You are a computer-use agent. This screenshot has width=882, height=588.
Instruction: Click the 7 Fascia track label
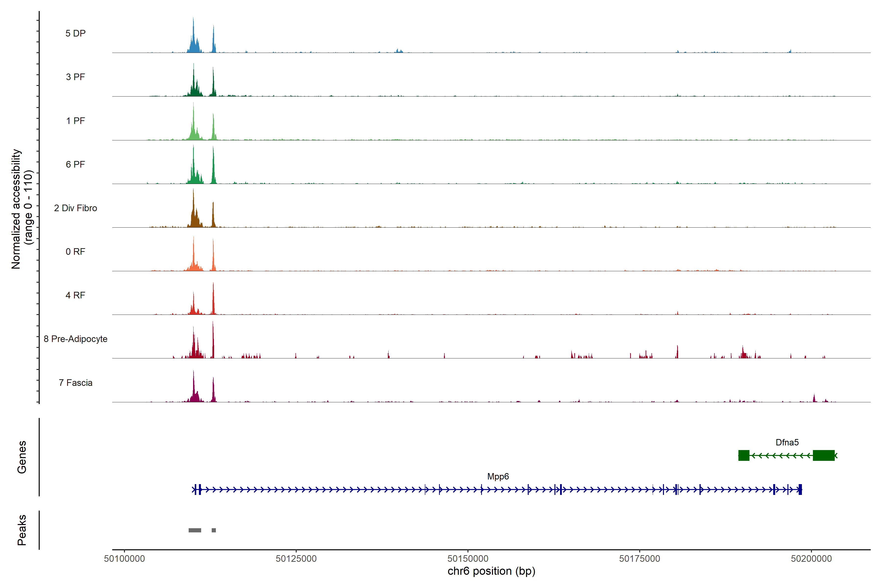click(75, 383)
